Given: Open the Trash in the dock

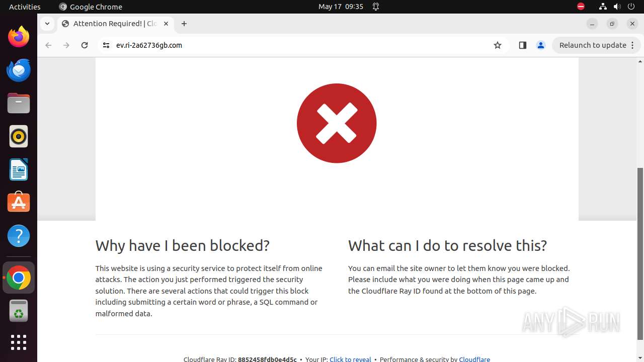Looking at the screenshot, I should [x=19, y=311].
